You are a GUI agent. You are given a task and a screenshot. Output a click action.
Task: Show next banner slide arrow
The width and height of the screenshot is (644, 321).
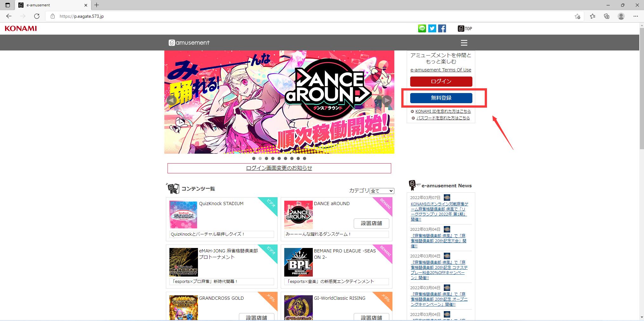click(x=386, y=100)
